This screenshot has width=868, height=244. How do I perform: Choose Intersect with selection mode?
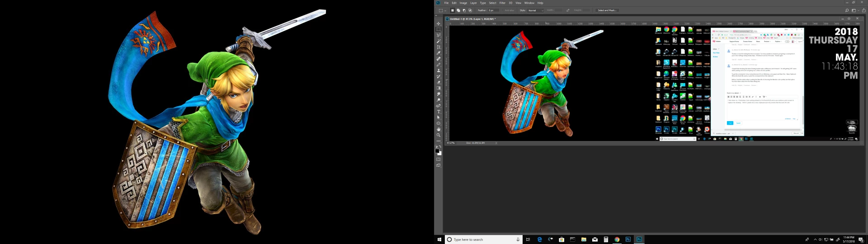[470, 10]
